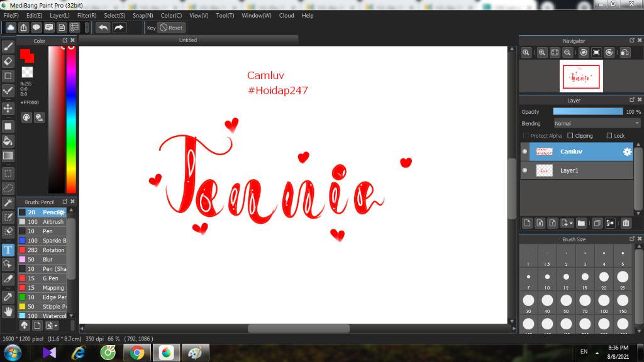Open the Blending mode dropdown
644x362 pixels.
[597, 124]
